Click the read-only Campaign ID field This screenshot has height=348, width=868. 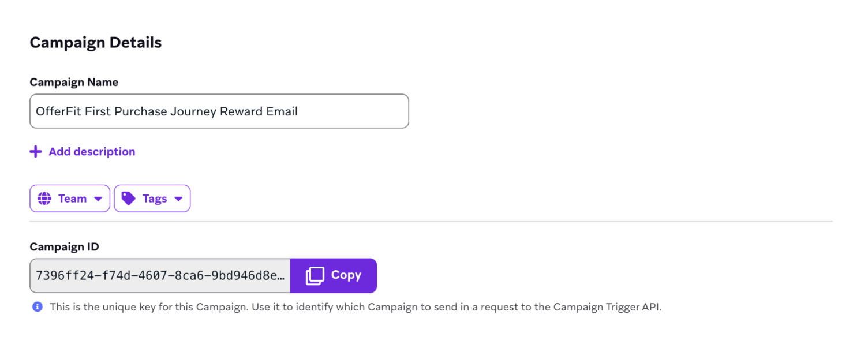pos(160,275)
